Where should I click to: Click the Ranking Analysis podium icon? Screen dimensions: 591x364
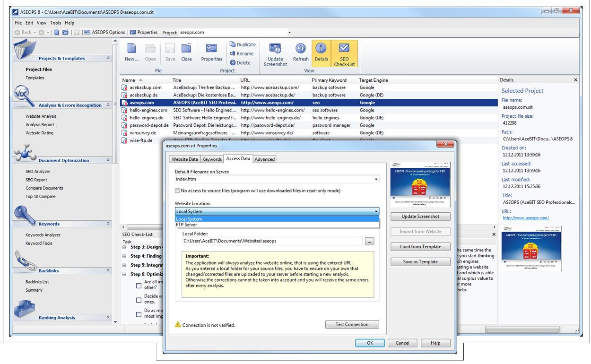(x=24, y=308)
